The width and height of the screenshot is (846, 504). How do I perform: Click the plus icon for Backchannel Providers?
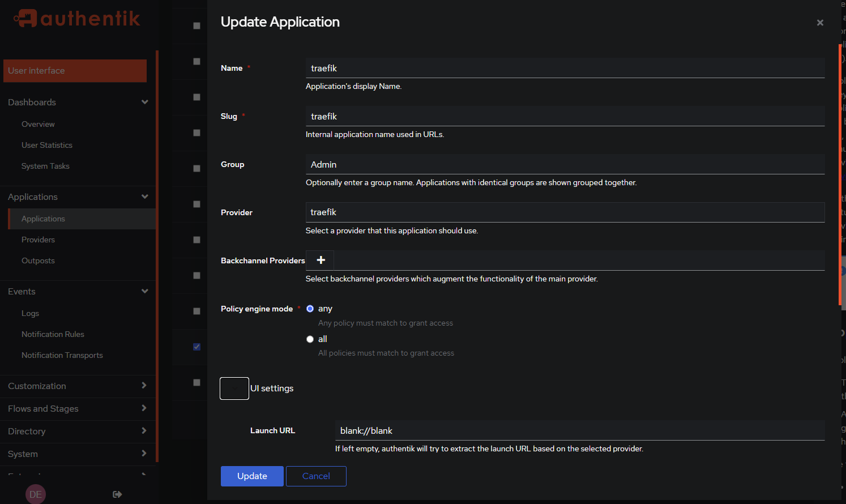tap(321, 260)
